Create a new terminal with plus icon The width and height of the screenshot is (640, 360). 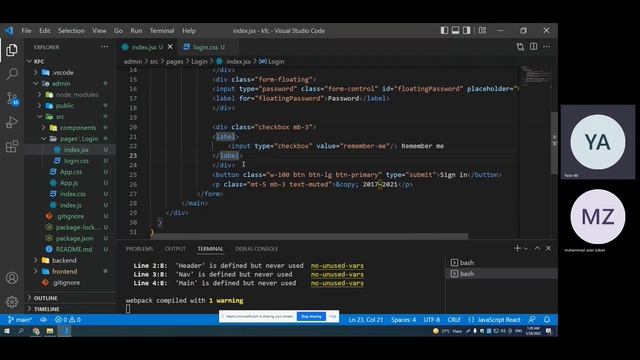click(517, 248)
